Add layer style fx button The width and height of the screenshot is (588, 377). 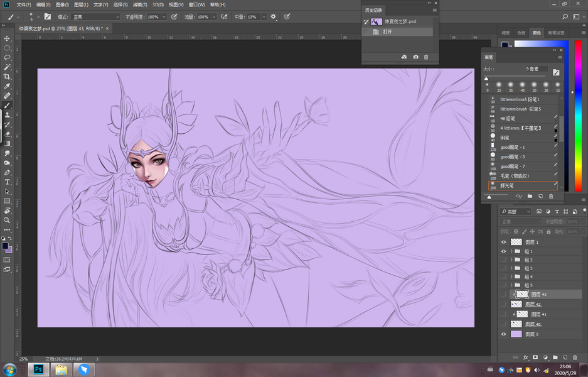[x=525, y=358]
